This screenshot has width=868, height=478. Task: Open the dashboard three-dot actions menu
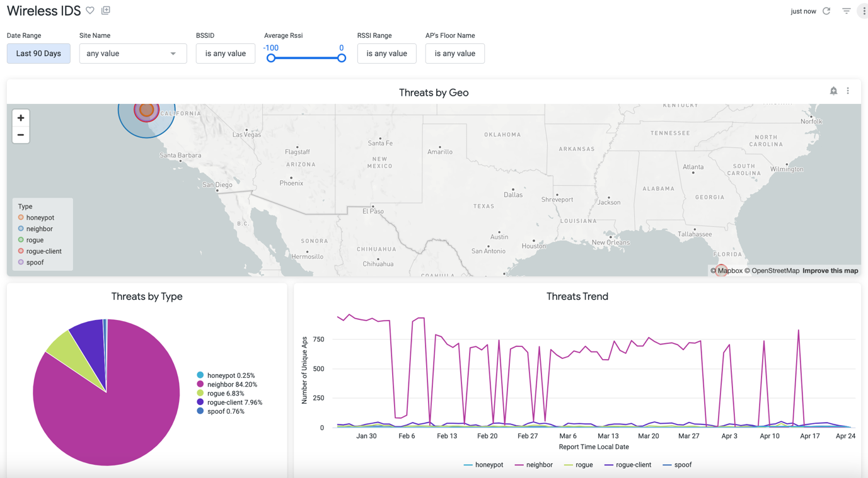pyautogui.click(x=863, y=11)
